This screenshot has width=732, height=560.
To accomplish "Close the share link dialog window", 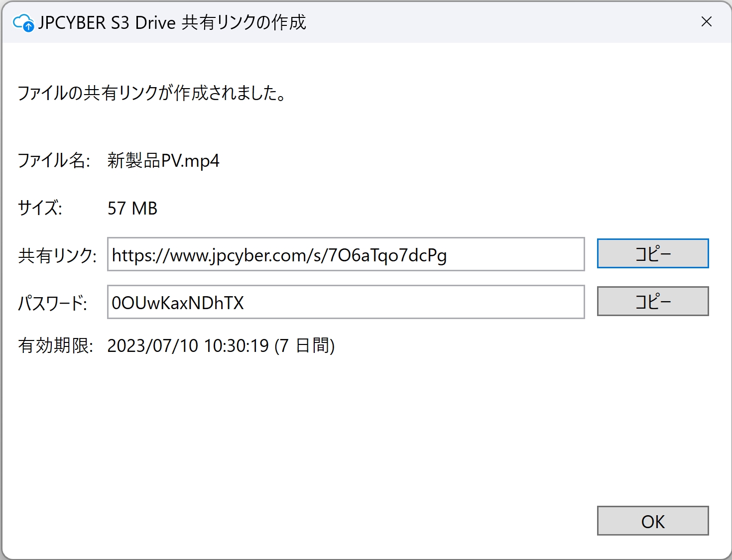I will 706,22.
